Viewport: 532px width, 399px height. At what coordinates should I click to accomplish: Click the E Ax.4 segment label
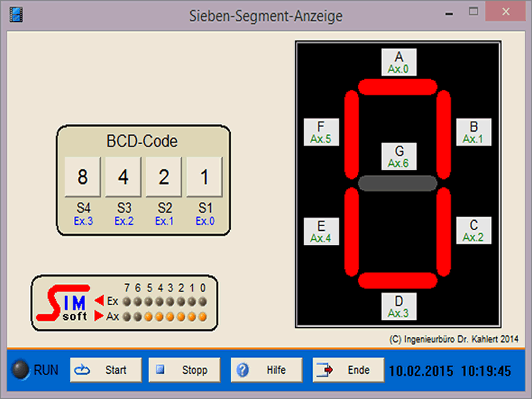tap(321, 231)
